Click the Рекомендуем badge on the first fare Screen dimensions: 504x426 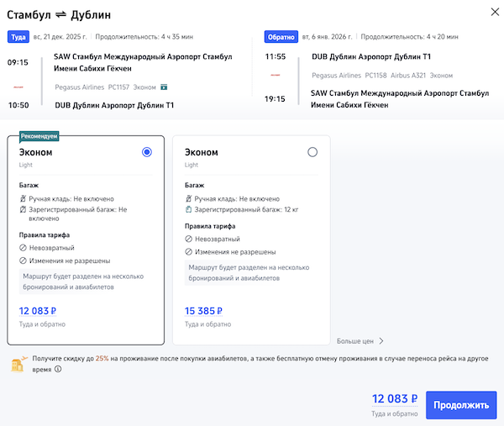(x=39, y=136)
